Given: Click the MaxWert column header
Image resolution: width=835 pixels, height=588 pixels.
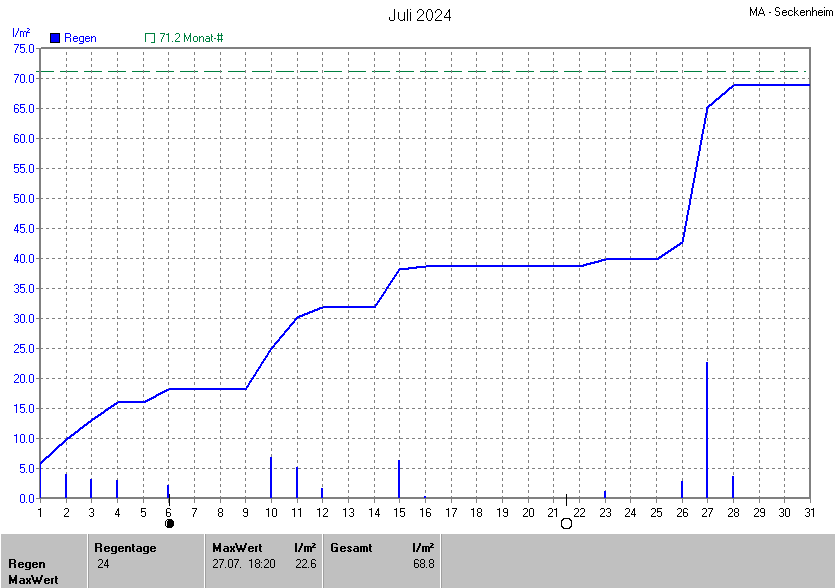Looking at the screenshot, I should [x=237, y=547].
